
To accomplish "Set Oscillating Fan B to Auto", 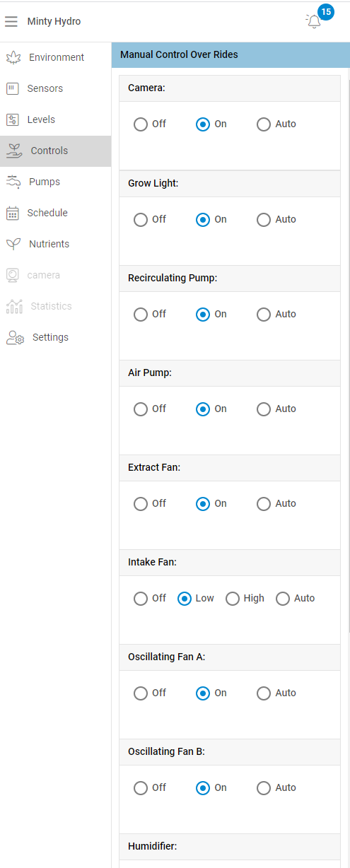I will click(x=264, y=788).
